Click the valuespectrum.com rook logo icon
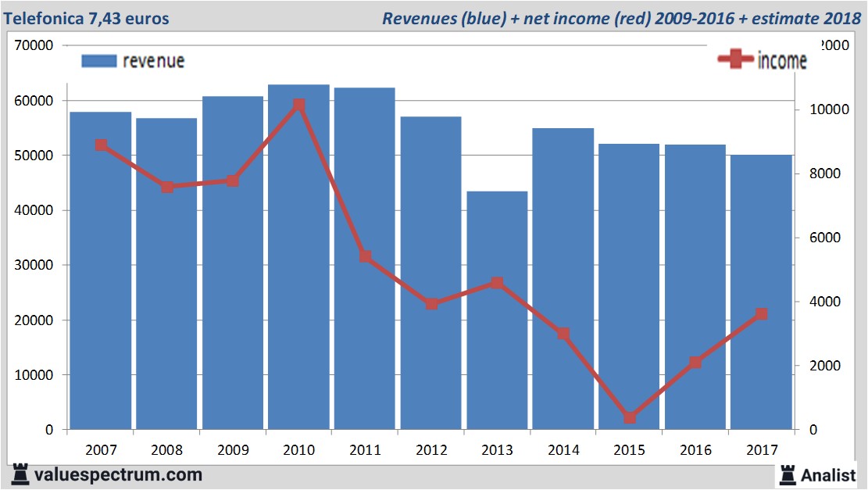The width and height of the screenshot is (868, 490). pyautogui.click(x=20, y=474)
